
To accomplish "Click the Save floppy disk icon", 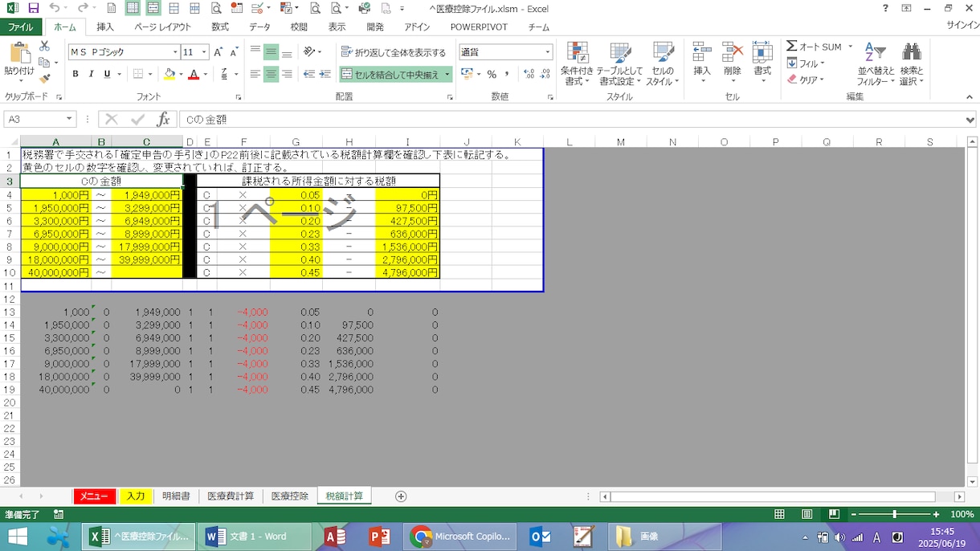I will pyautogui.click(x=33, y=8).
